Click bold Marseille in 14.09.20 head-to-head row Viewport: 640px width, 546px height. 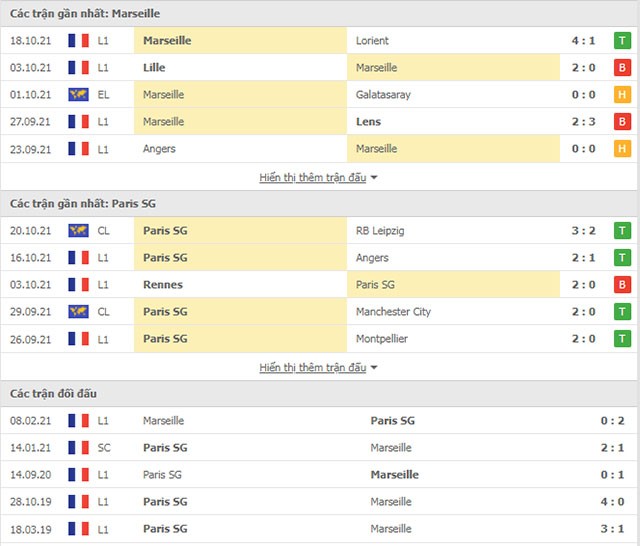394,475
